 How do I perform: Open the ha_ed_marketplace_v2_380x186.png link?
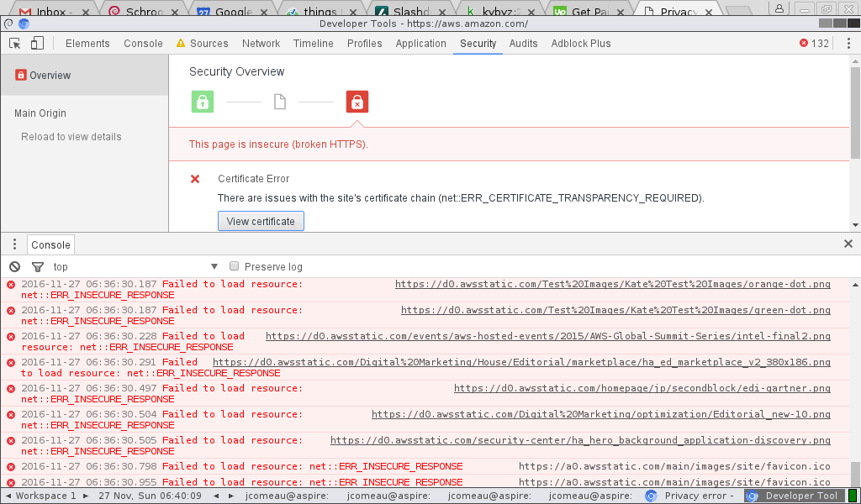click(521, 362)
